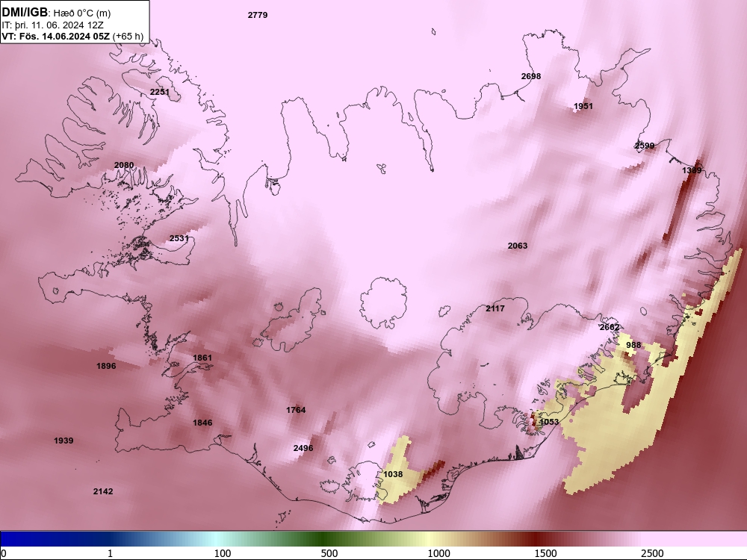Select the IT 11.06.2024 12Z line
This screenshot has width=747, height=560.
52,25
